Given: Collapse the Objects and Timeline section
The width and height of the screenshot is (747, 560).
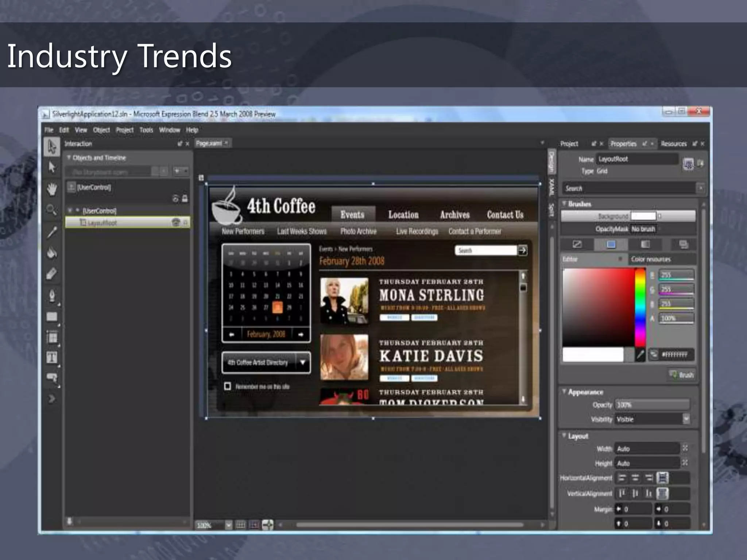Looking at the screenshot, I should (x=69, y=157).
